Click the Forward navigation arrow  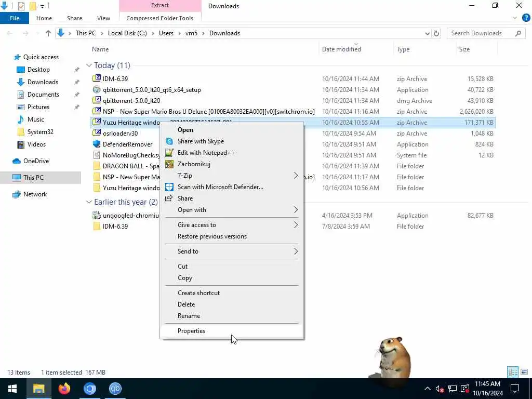tap(25, 33)
